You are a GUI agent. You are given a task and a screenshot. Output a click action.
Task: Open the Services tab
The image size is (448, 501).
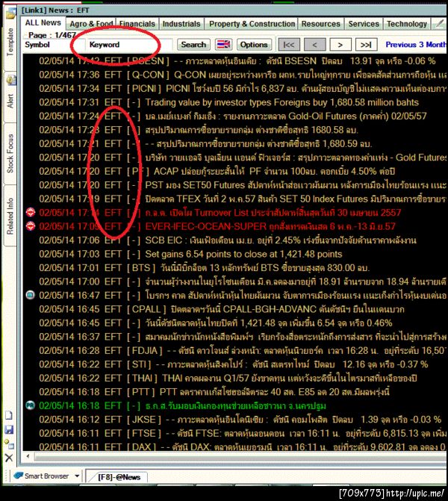point(364,24)
